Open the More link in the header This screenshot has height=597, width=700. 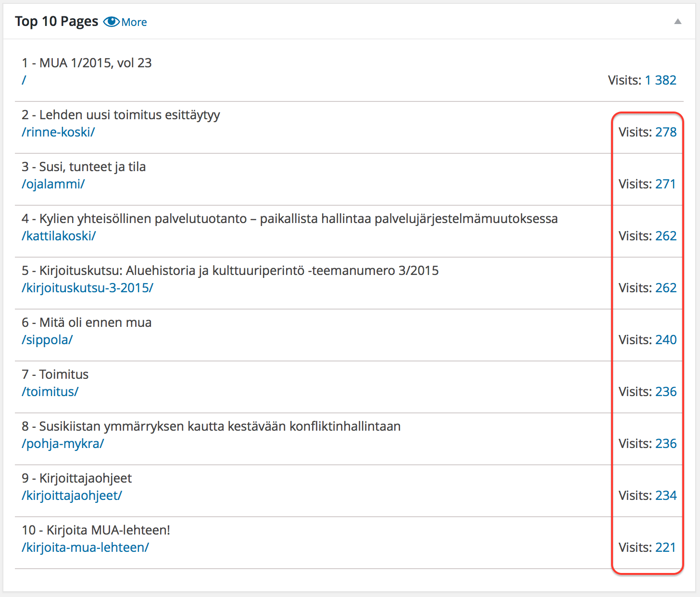coord(134,22)
